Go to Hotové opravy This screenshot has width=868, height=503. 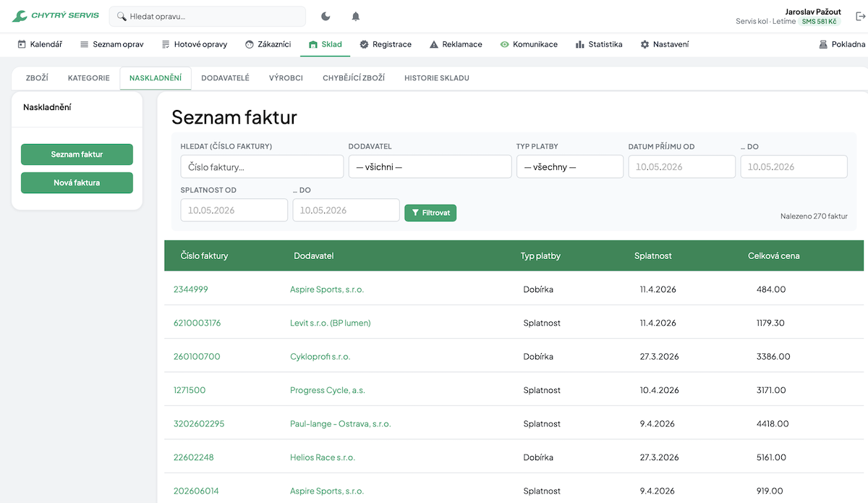pyautogui.click(x=195, y=44)
